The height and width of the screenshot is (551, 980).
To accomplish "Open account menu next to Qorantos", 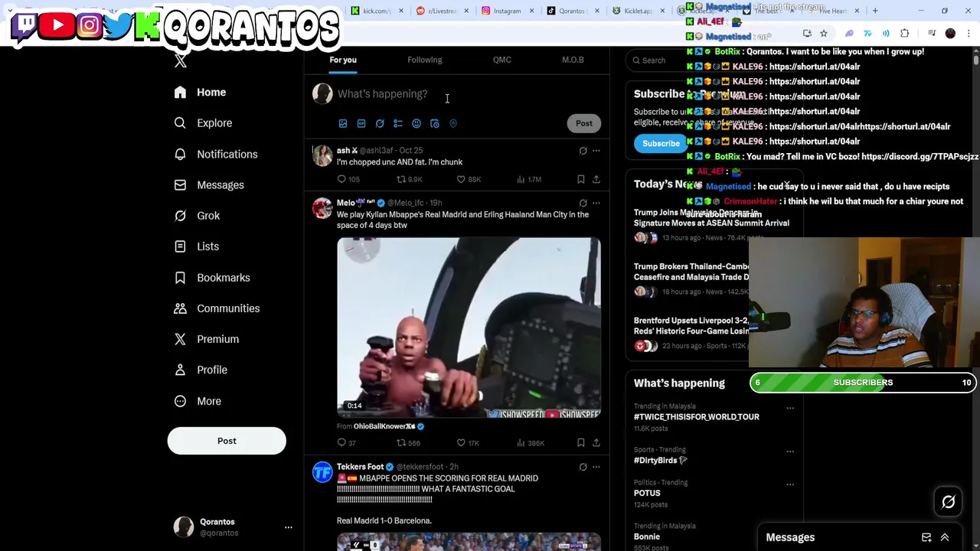I will (289, 527).
